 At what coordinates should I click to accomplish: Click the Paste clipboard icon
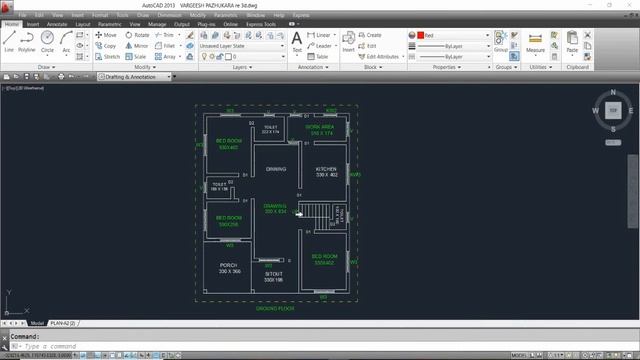[x=572, y=42]
